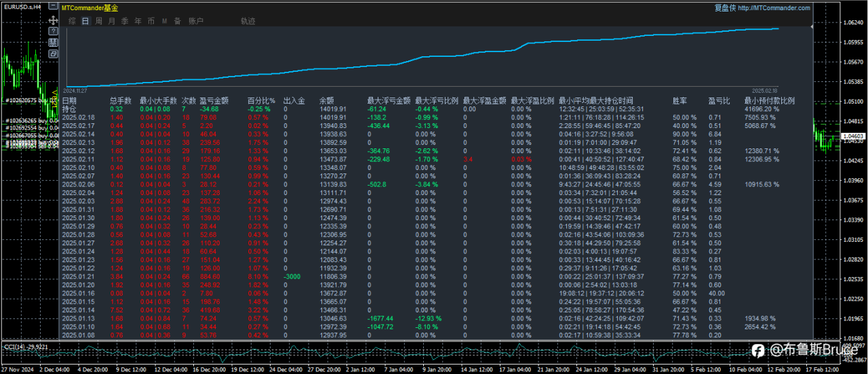This screenshot has height=374, width=868.
Task: Open the 季 quarterly tab
Action: pyautogui.click(x=125, y=21)
